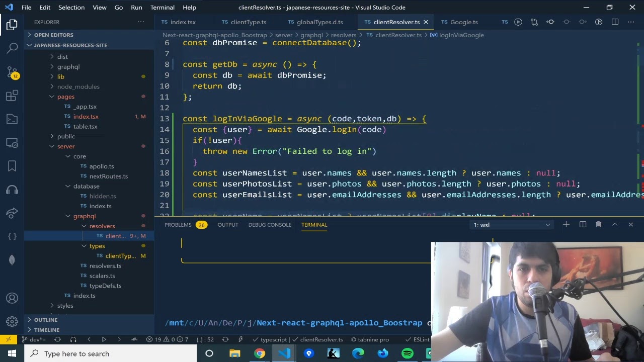Show the DEBUG CONSOLE panel tab
644x362 pixels.
(x=270, y=225)
